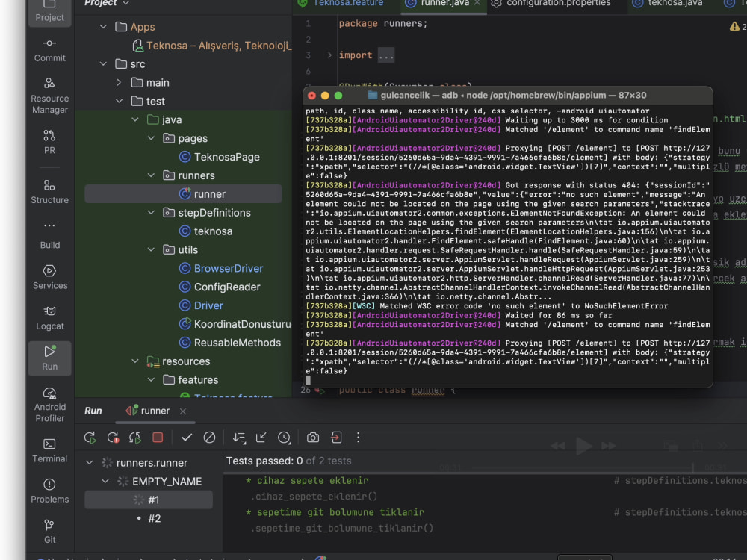Open the Logcat panel
This screenshot has width=747, height=560.
click(49, 318)
